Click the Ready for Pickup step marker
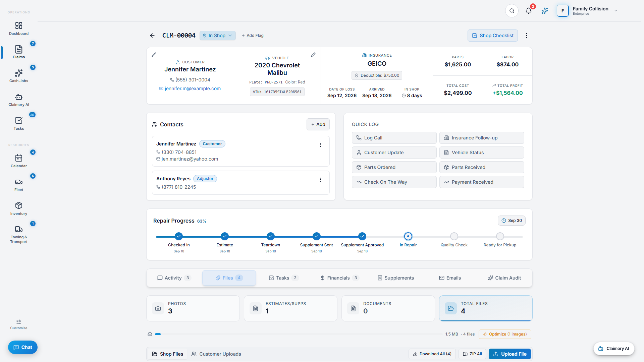 [500, 236]
